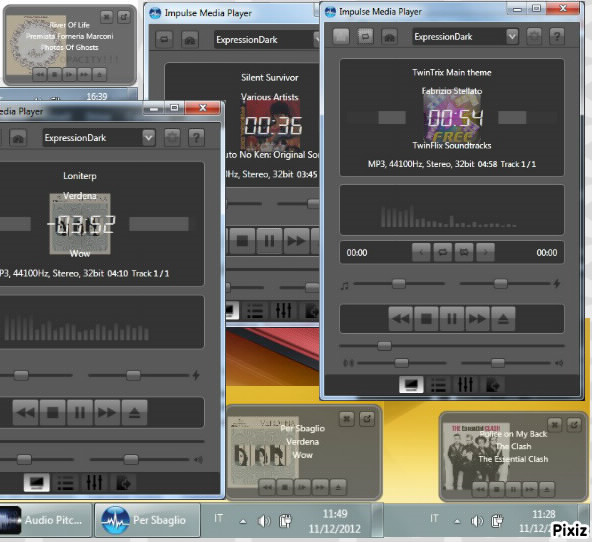Click TwinTrix album art time display 00:54
Viewport: 592px width, 542px height.
[455, 118]
